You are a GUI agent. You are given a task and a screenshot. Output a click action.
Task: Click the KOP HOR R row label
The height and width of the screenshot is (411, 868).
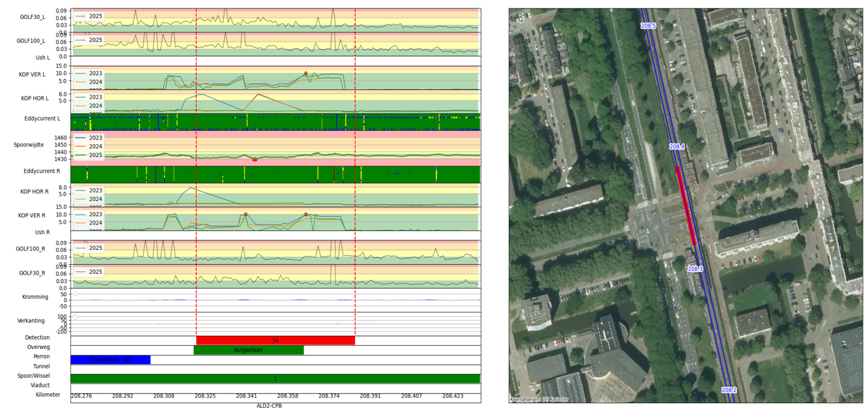tap(35, 192)
